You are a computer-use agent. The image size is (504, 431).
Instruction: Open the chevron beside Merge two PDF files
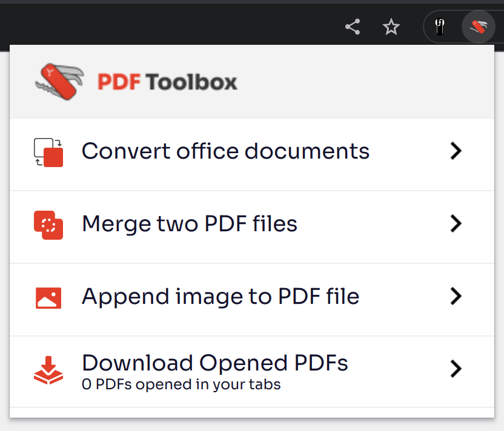[x=456, y=224]
